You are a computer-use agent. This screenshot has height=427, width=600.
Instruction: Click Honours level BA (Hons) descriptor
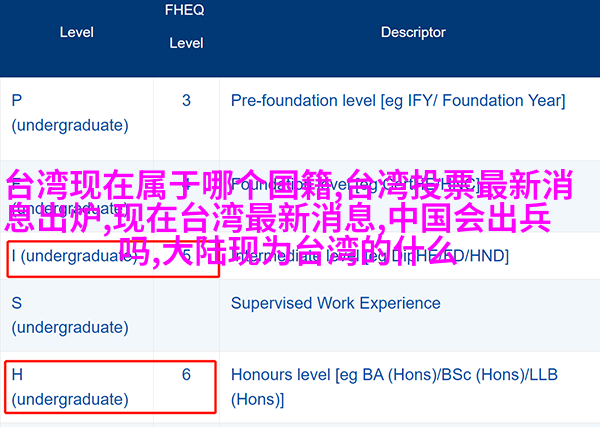point(394,387)
